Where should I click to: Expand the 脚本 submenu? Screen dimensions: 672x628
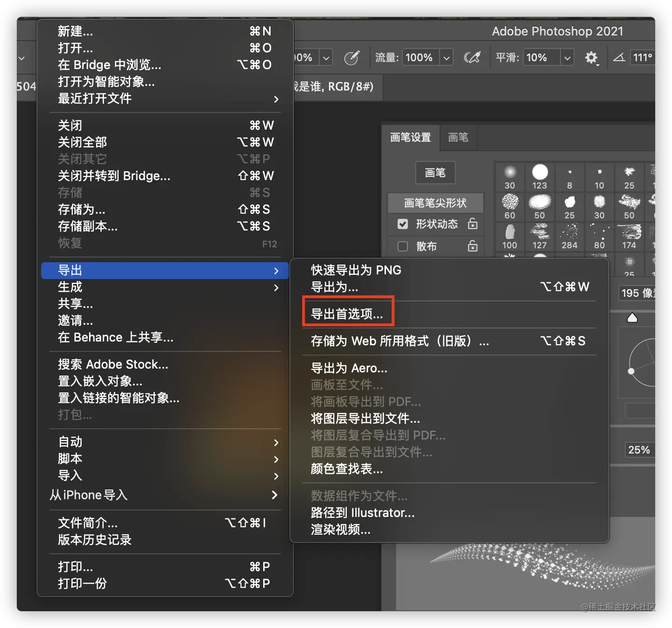165,459
